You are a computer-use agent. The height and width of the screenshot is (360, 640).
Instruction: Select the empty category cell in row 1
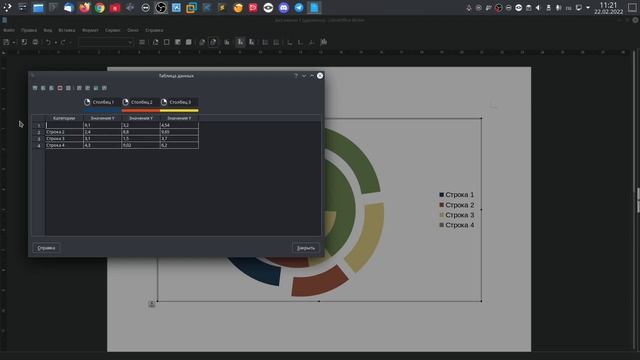[x=64, y=125]
